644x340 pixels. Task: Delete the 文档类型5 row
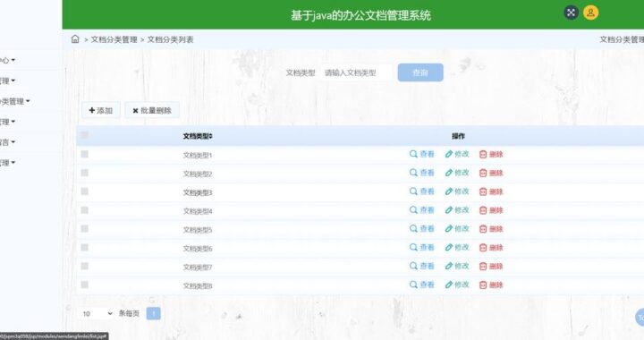[491, 229]
